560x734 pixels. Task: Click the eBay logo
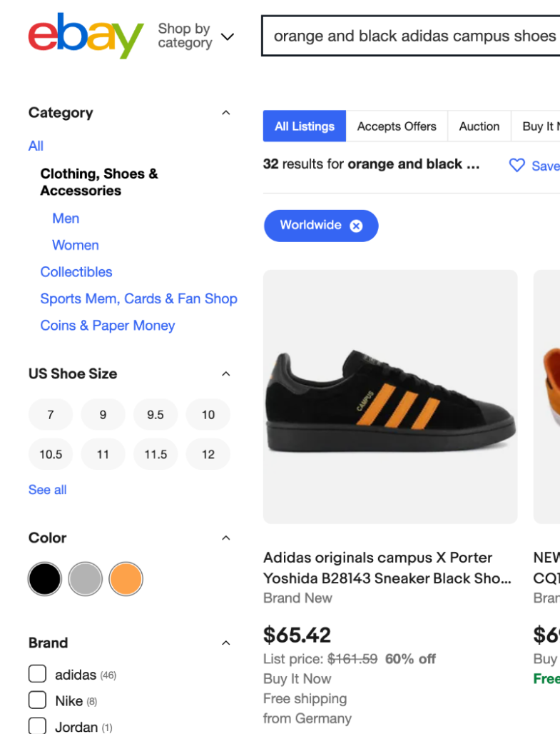[86, 36]
